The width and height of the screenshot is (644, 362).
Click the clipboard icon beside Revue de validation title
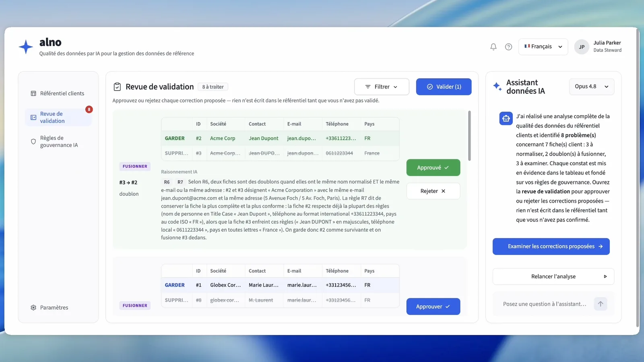(x=117, y=87)
